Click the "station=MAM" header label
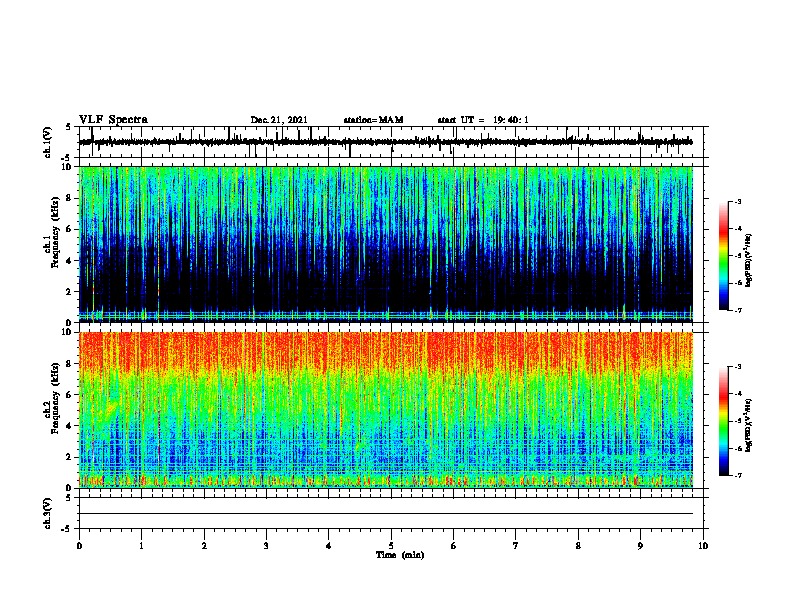This screenshot has width=792, height=612. pos(373,120)
